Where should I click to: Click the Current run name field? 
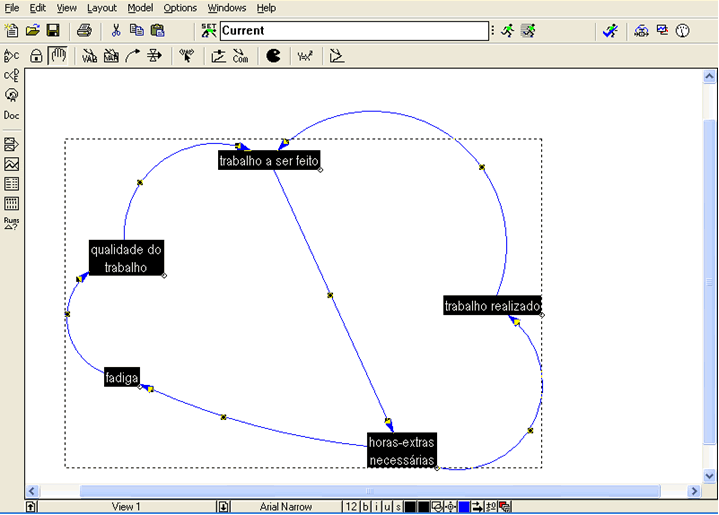[353, 31]
